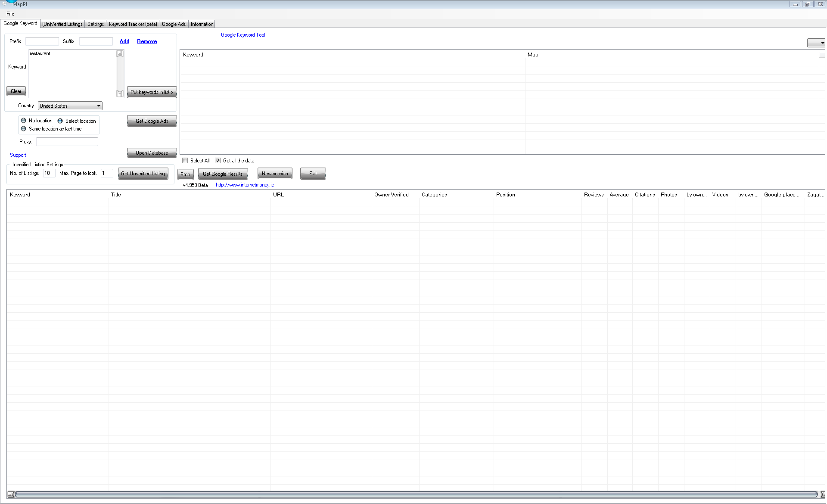The image size is (827, 504).
Task: Enable the Select All checkbox
Action: (185, 161)
